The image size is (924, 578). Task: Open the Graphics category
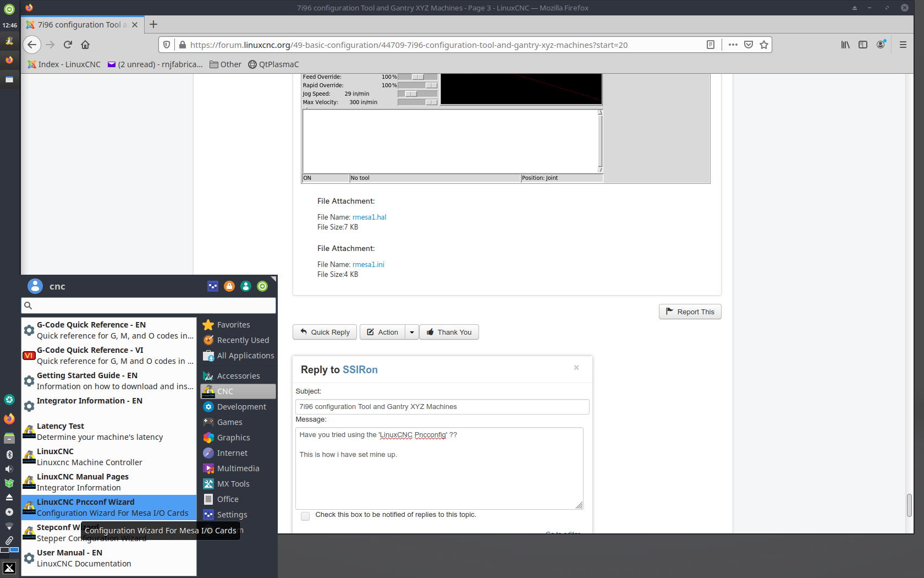[x=238, y=438]
